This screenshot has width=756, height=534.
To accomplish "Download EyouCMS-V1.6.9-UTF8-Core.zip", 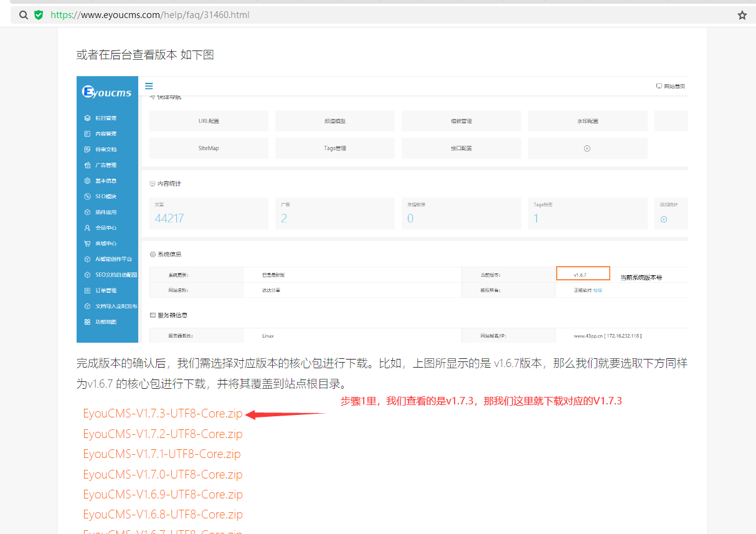I will [x=163, y=494].
